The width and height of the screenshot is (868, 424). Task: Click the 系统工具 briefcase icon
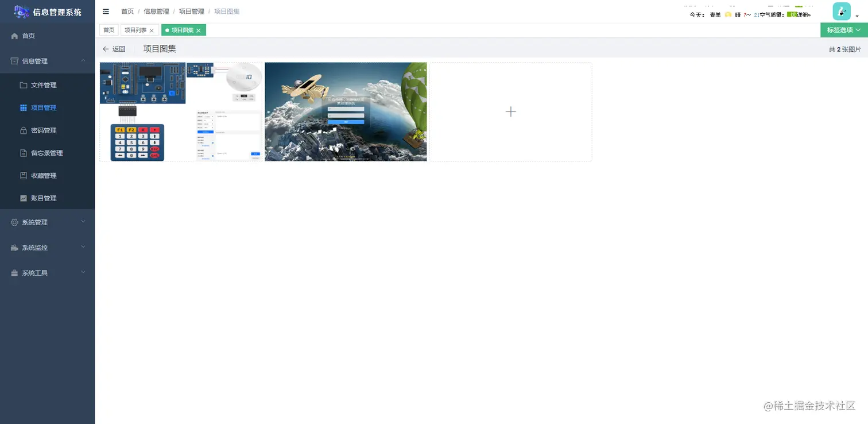coord(14,273)
